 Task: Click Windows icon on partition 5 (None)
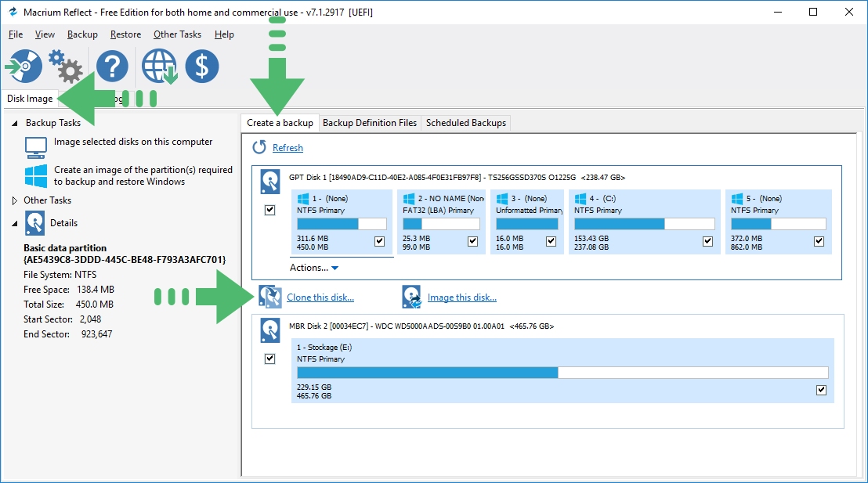(737, 199)
